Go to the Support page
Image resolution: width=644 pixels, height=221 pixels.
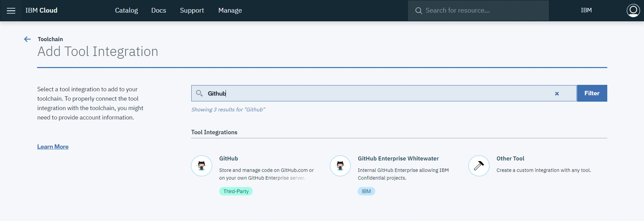(192, 10)
